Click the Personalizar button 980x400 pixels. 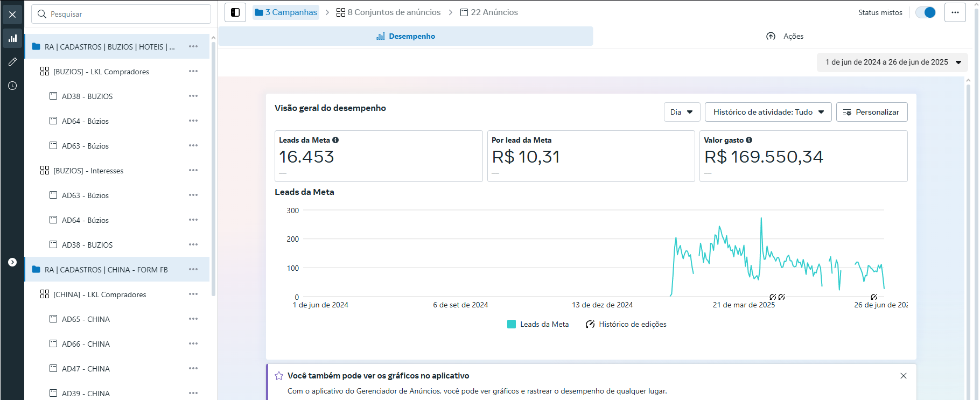[x=871, y=112]
